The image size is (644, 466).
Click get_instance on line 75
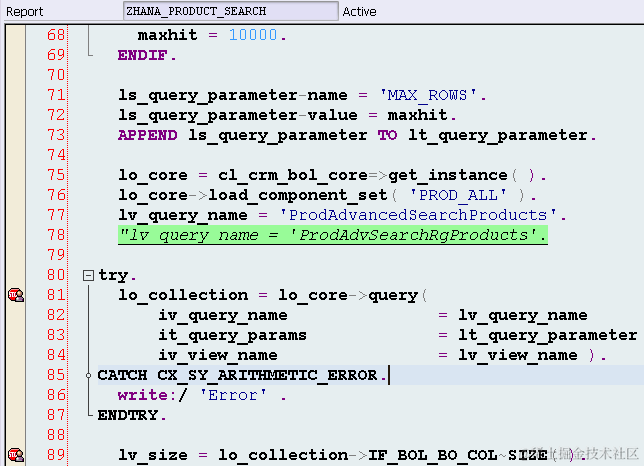click(x=448, y=175)
